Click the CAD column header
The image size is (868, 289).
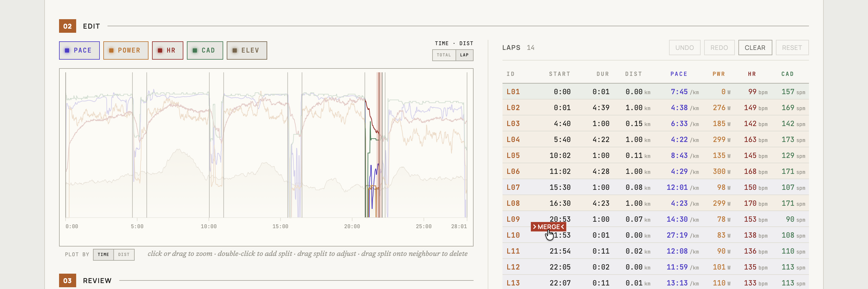pos(787,74)
